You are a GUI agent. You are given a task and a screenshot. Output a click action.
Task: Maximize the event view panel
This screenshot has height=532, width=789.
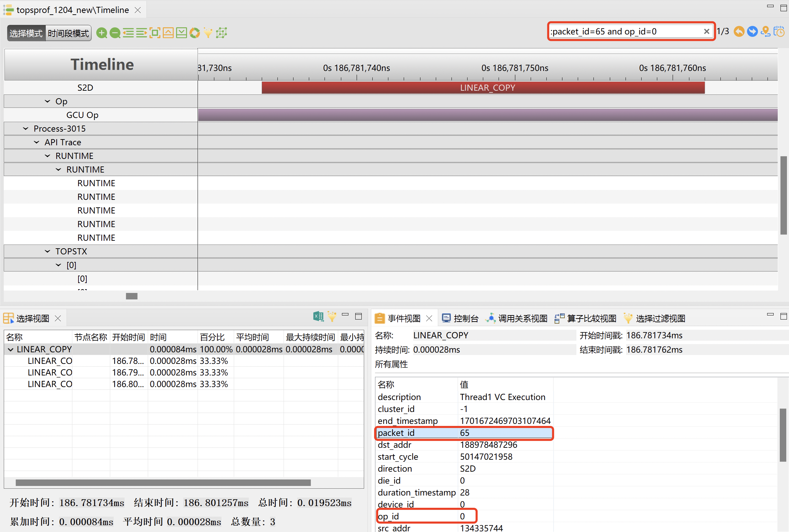pos(784,316)
